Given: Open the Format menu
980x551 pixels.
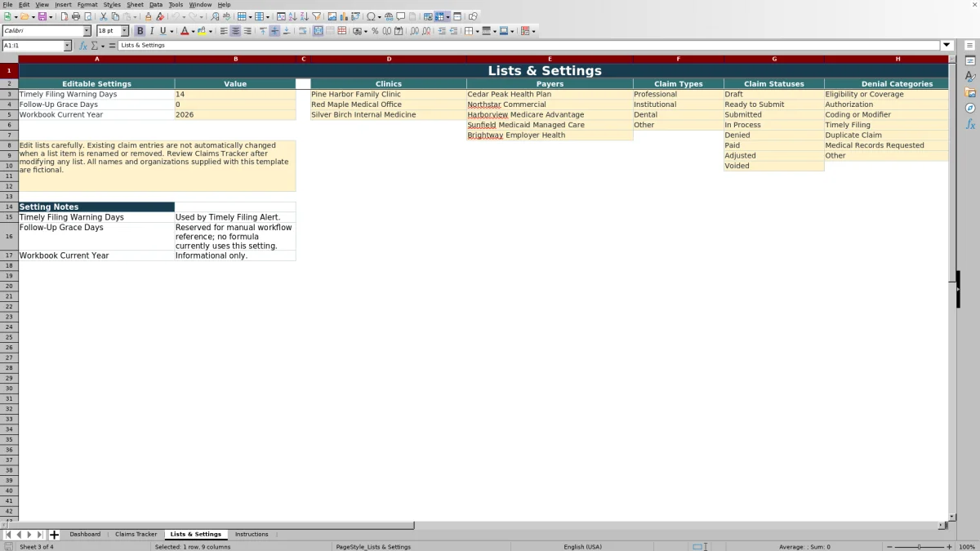Looking at the screenshot, I should point(87,5).
